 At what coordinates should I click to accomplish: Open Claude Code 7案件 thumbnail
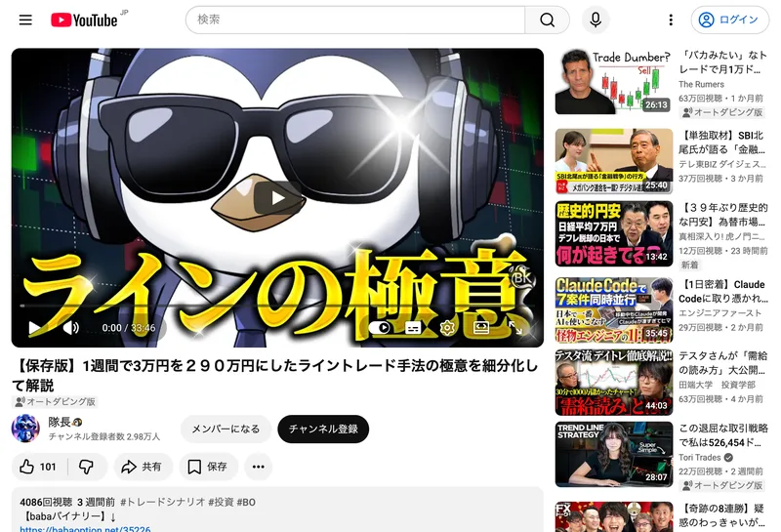(x=614, y=310)
